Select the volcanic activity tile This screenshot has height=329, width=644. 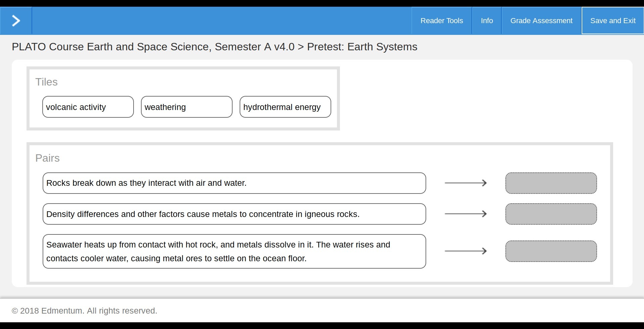88,107
